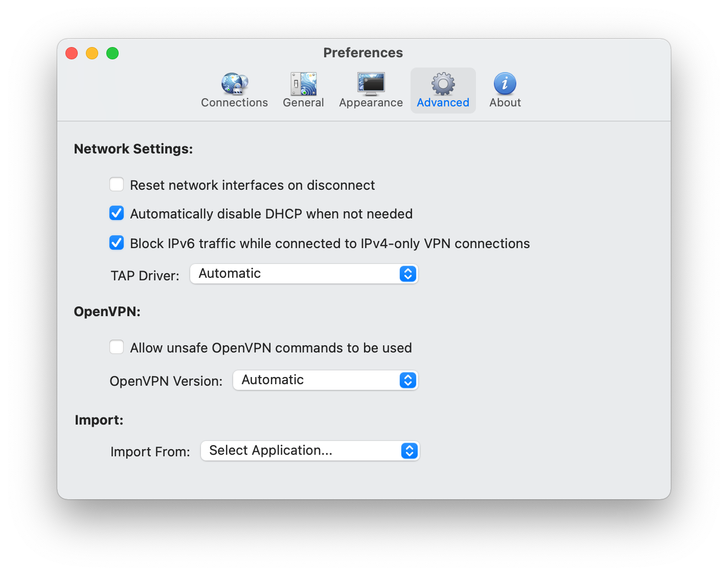728x575 pixels.
Task: Switch to the General tab label
Action: click(304, 103)
